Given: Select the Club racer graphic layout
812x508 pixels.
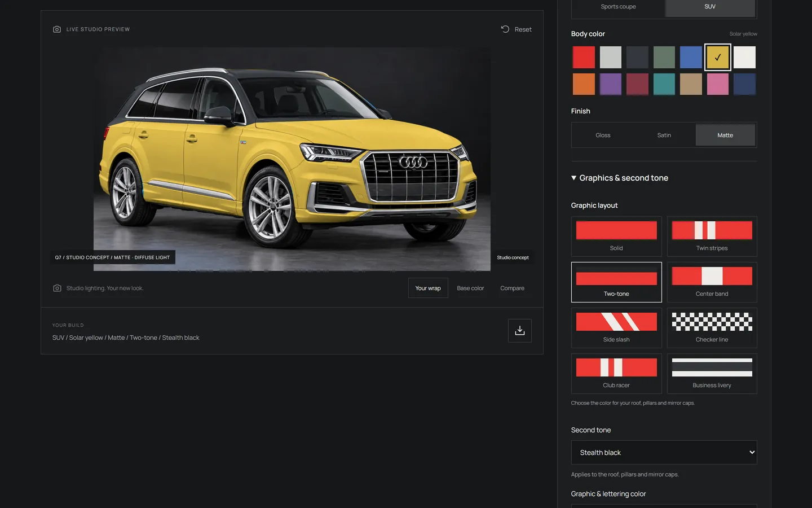Looking at the screenshot, I should pos(616,374).
